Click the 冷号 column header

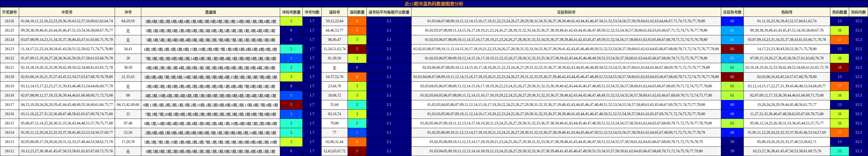coord(128,12)
